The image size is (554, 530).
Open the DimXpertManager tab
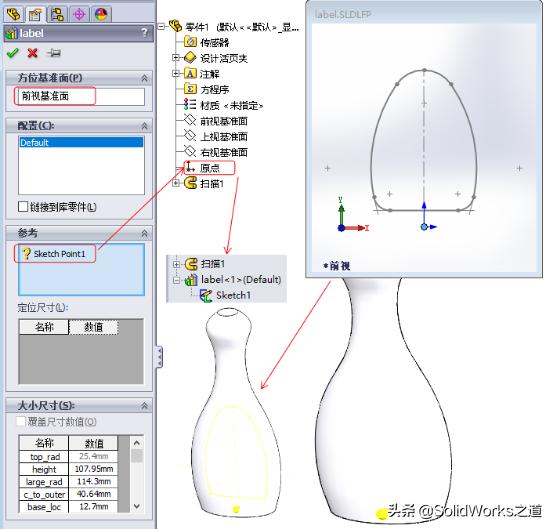coord(79,14)
